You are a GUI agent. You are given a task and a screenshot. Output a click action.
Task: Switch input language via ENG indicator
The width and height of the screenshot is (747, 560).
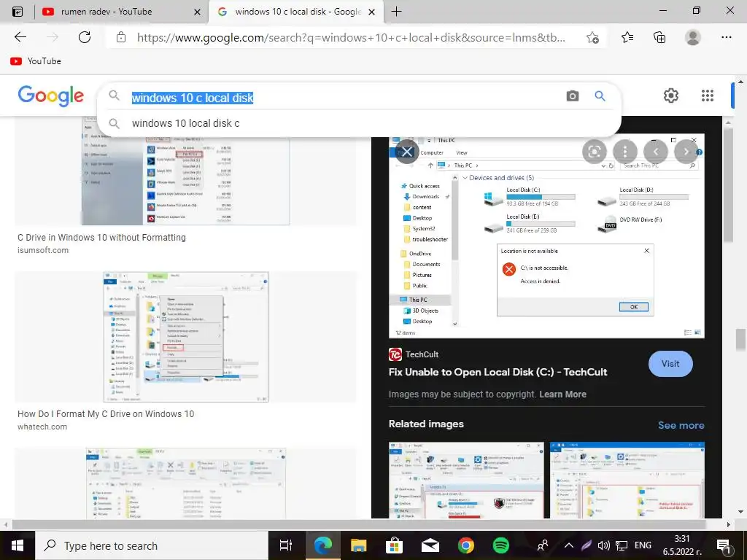(x=643, y=545)
